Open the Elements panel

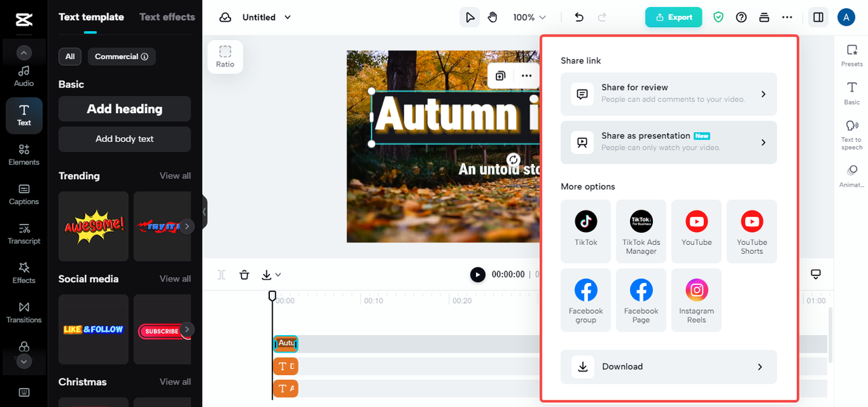[x=24, y=155]
